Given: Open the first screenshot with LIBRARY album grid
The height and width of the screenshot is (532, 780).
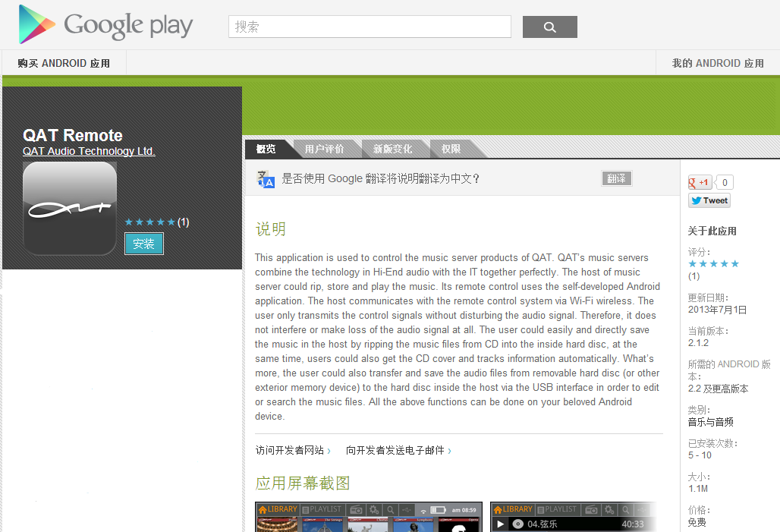Looking at the screenshot, I should point(369,517).
